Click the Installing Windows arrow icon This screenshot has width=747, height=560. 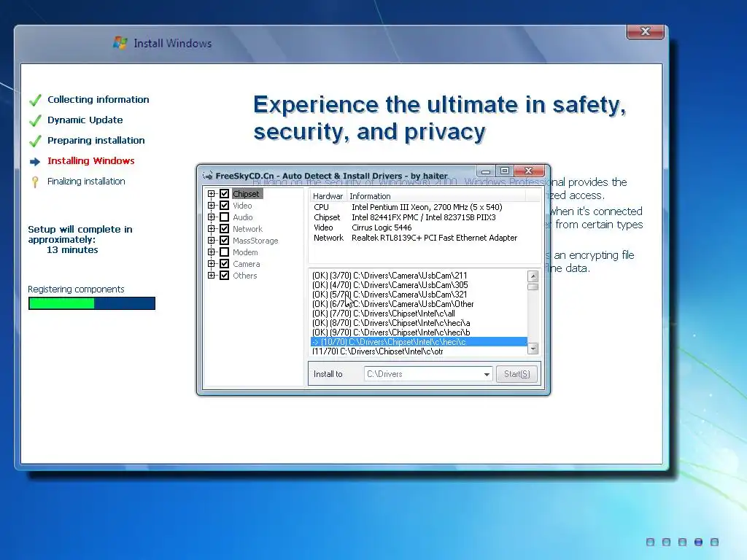35,162
